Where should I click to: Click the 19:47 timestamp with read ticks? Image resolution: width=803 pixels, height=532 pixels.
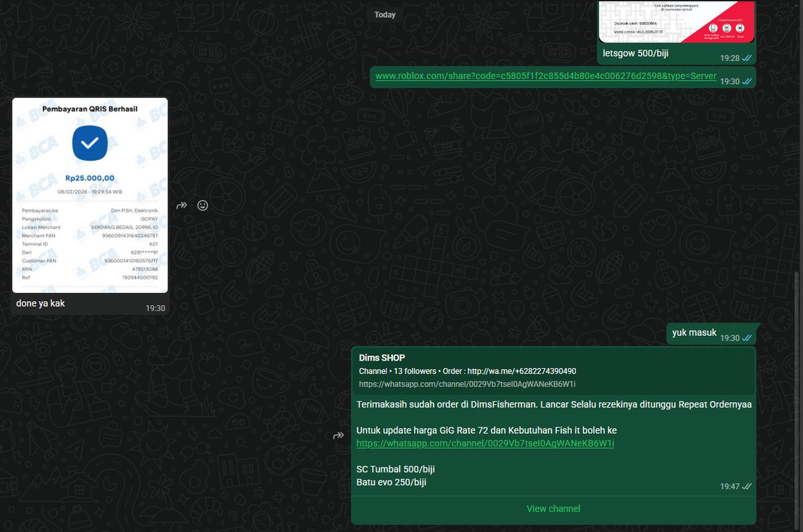736,486
